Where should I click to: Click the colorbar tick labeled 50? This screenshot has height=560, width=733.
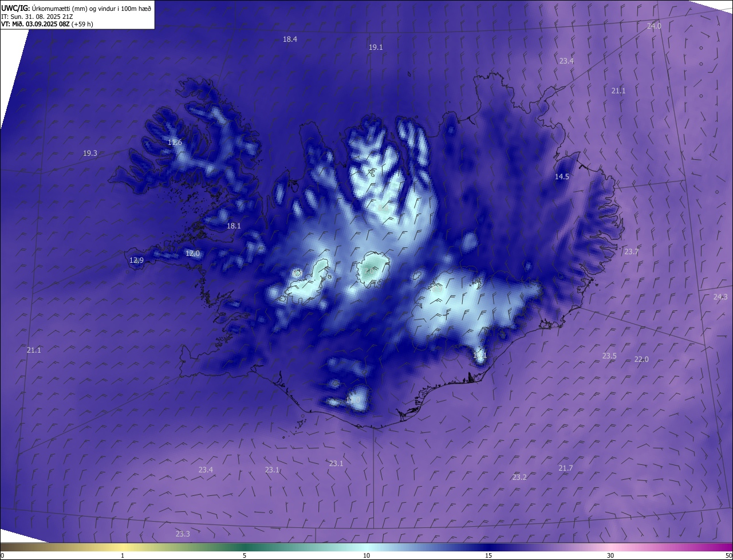(x=728, y=555)
